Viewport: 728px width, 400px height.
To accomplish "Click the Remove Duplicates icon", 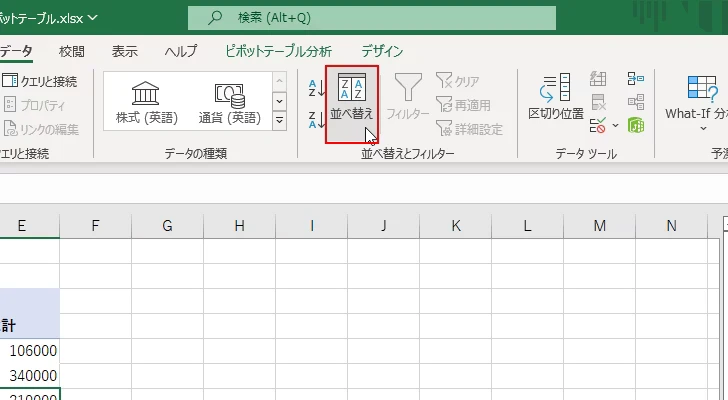I will click(x=598, y=102).
